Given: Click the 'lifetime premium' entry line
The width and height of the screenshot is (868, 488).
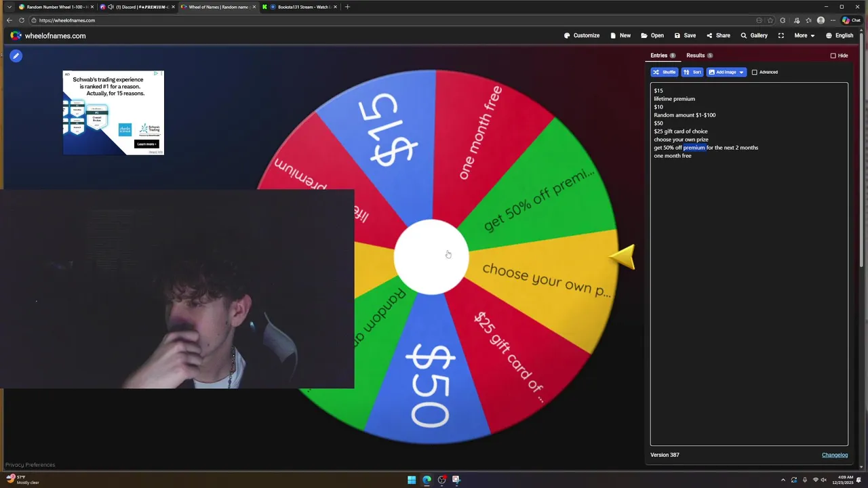Looking at the screenshot, I should click(x=674, y=99).
